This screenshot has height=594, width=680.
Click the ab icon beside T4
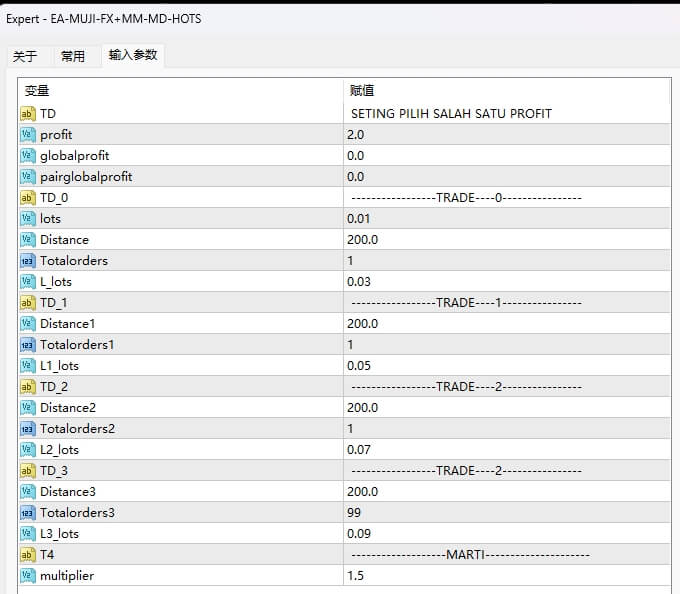27,555
